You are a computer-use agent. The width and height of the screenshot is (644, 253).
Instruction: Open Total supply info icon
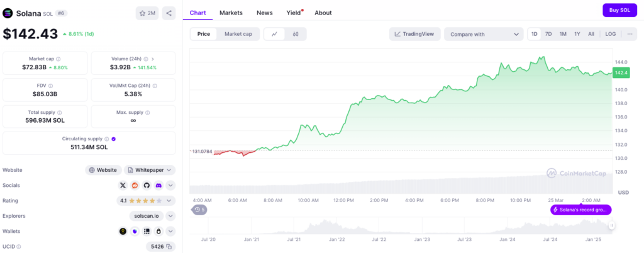pyautogui.click(x=60, y=113)
